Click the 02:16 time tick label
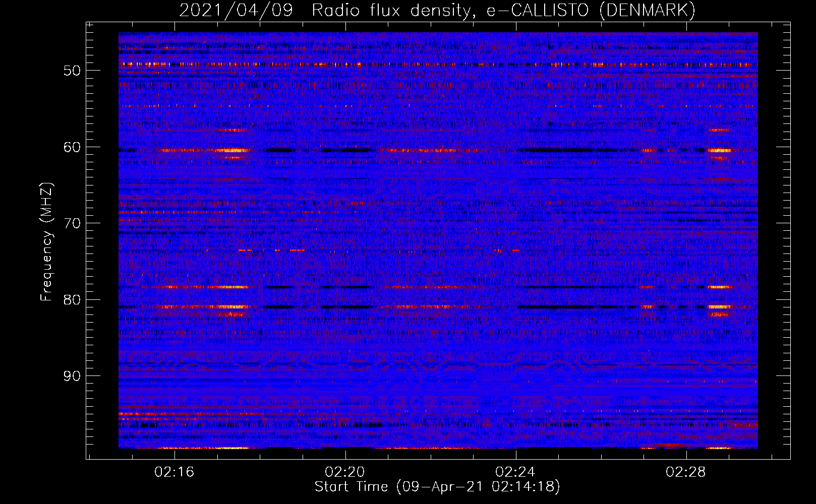Screen dimensions: 816x504 [174, 472]
